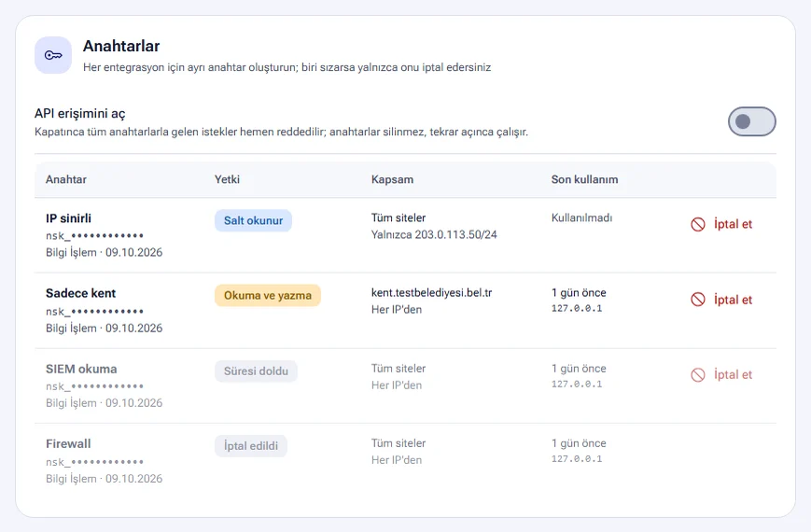Image resolution: width=811 pixels, height=532 pixels.
Task: Click the key icon beside Anahtarlar
Action: click(x=53, y=55)
